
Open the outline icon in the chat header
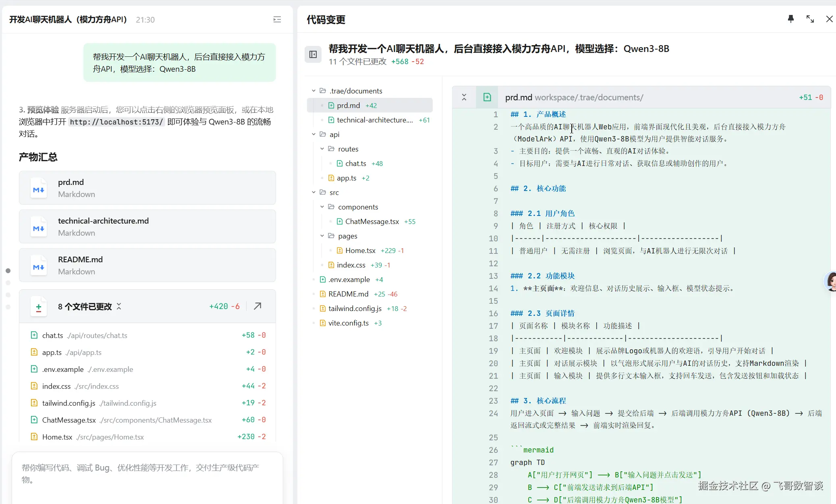(277, 19)
